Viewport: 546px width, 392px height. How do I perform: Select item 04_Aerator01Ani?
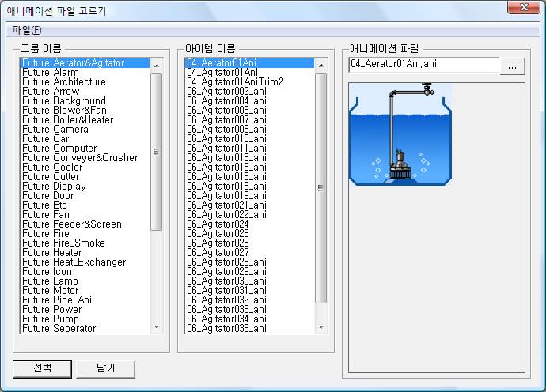[x=250, y=63]
